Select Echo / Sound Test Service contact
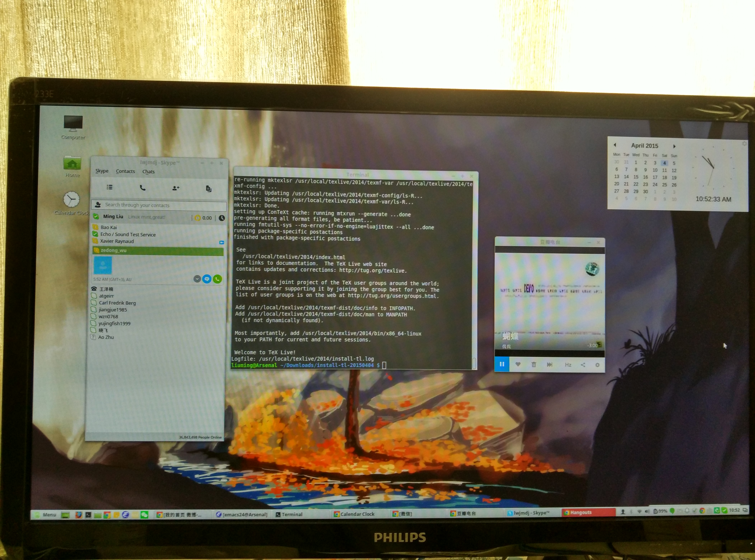Screen dimensions: 755x560 [128, 234]
